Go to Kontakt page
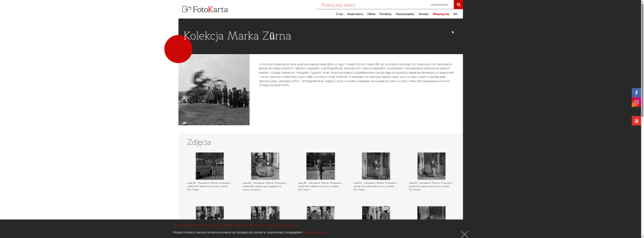The width and height of the screenshot is (644, 238). click(x=423, y=14)
